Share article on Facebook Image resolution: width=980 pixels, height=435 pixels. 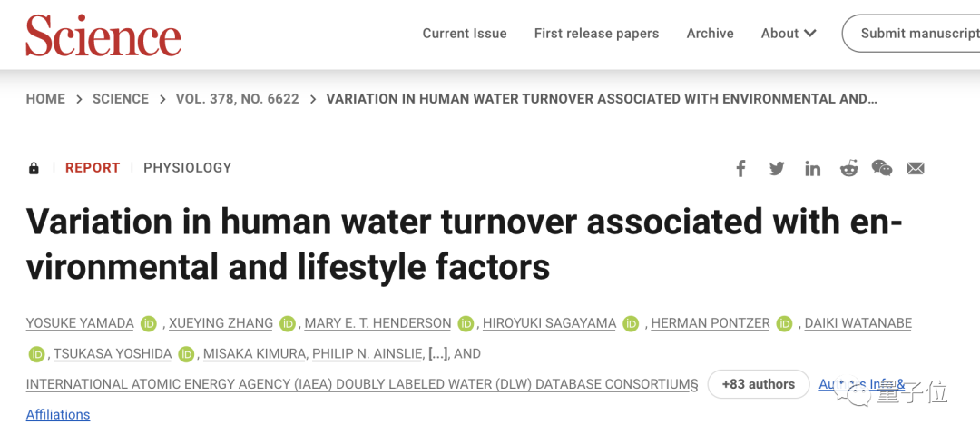[x=740, y=168]
